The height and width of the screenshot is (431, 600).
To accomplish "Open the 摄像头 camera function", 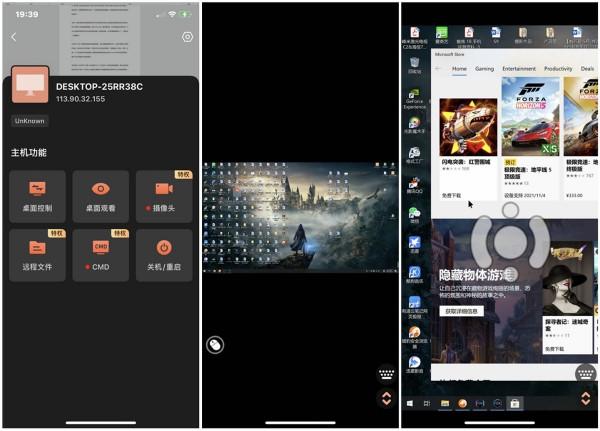I will (162, 195).
